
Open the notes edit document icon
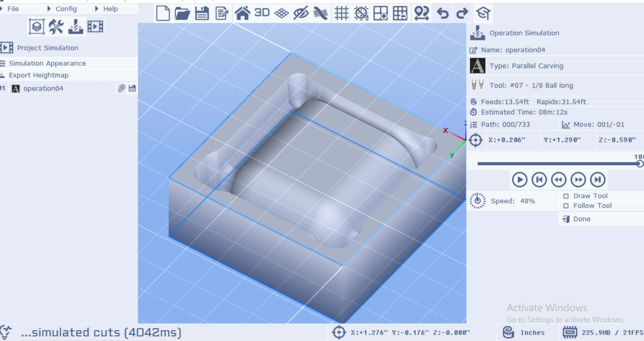222,13
